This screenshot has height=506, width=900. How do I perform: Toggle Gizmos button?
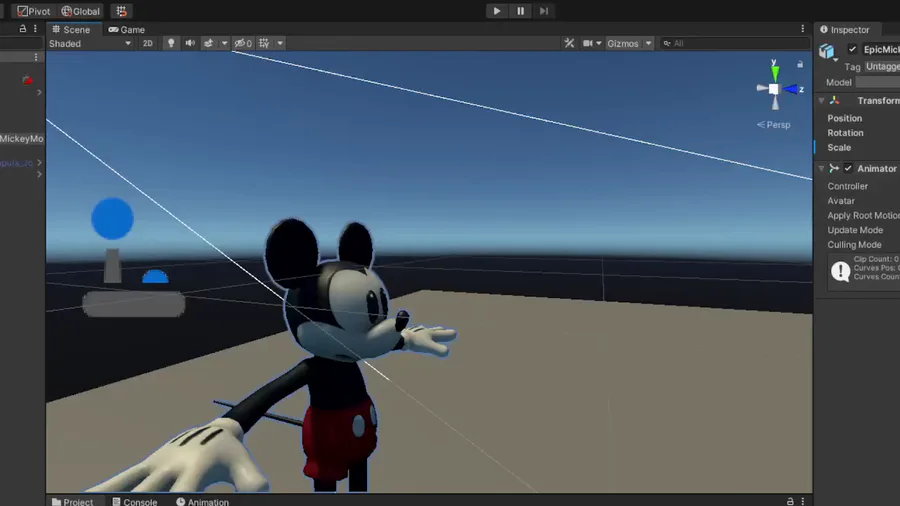tap(623, 44)
